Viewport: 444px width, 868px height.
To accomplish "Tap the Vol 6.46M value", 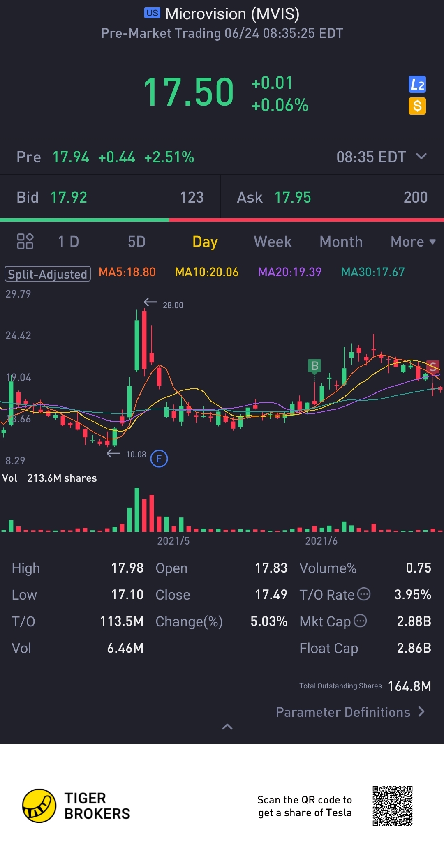I will point(125,648).
